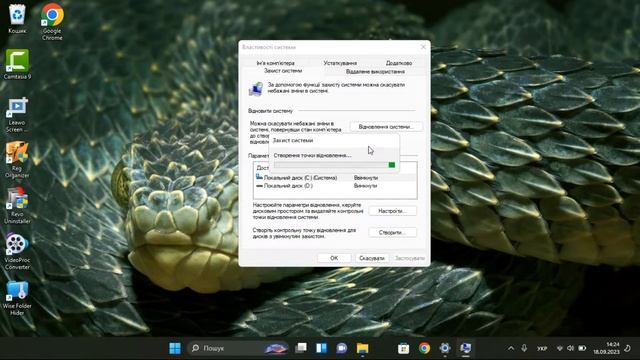Click the taskbar search box Пошук
This screenshot has width=640, height=360.
pyautogui.click(x=239, y=348)
